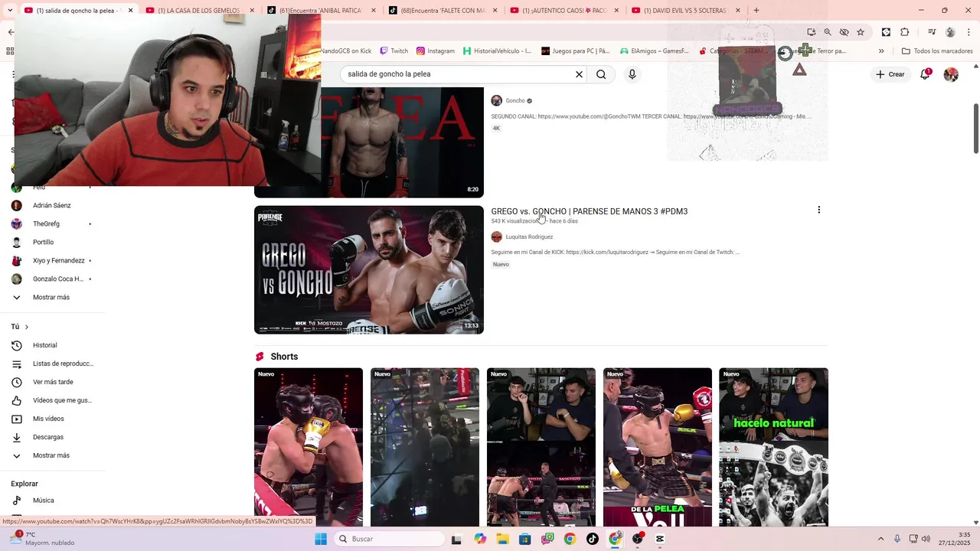Open YouTube account avatar menu
980x551 pixels.
951,74
